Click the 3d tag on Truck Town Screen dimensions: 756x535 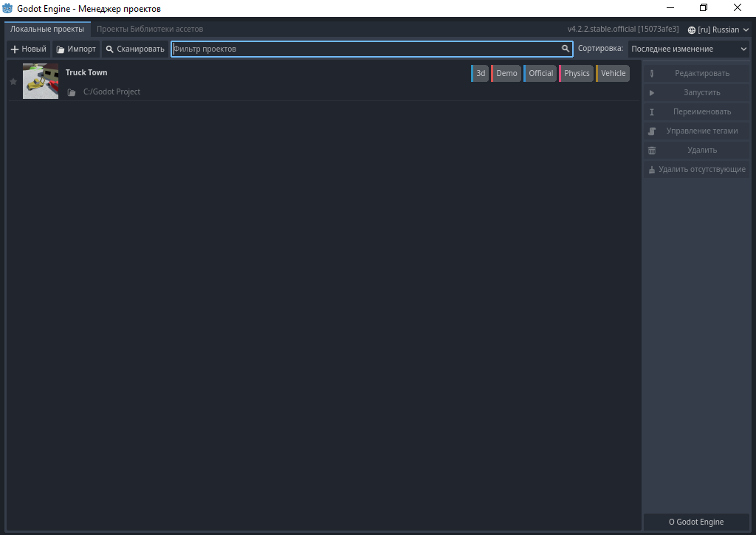tap(480, 73)
